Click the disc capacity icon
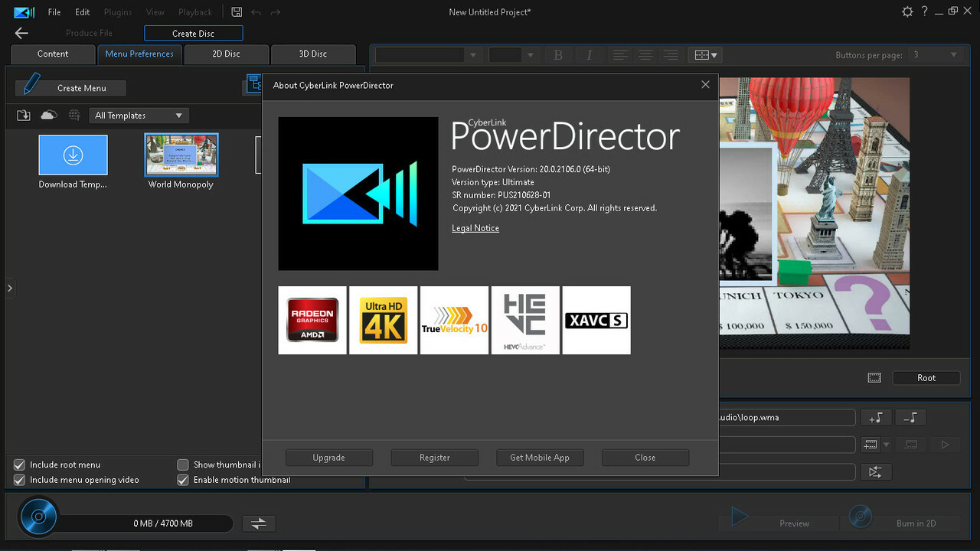 tap(38, 517)
